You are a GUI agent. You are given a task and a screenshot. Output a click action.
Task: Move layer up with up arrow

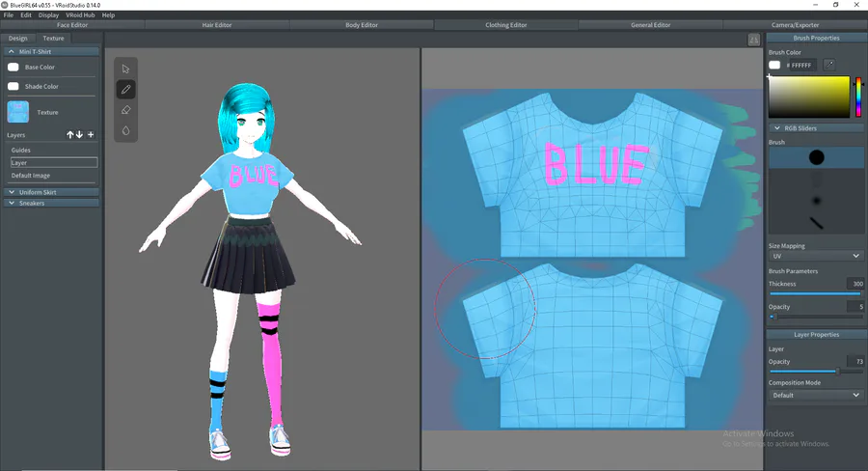point(70,135)
